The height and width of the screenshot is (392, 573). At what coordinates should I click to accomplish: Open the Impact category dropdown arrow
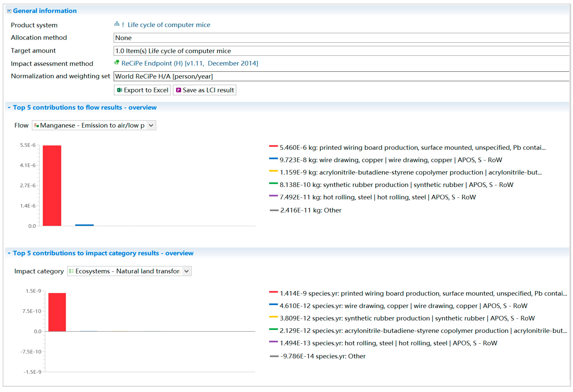pyautogui.click(x=187, y=271)
